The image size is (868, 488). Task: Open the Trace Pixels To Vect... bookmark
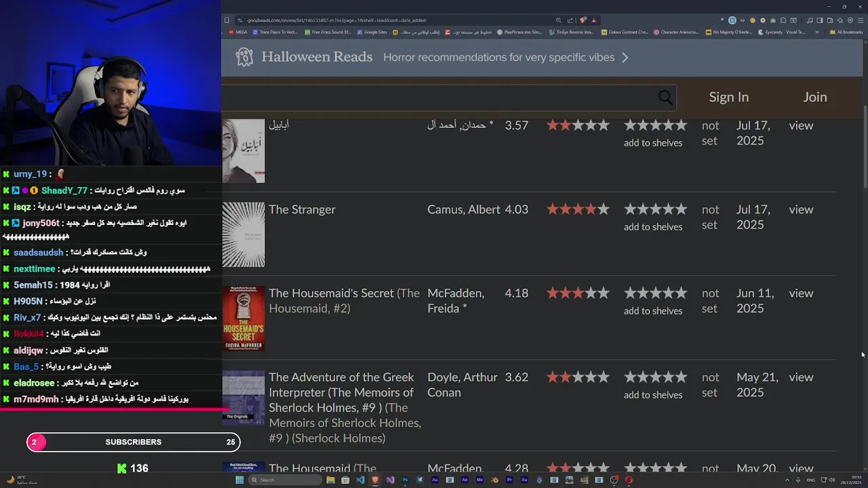pyautogui.click(x=275, y=32)
